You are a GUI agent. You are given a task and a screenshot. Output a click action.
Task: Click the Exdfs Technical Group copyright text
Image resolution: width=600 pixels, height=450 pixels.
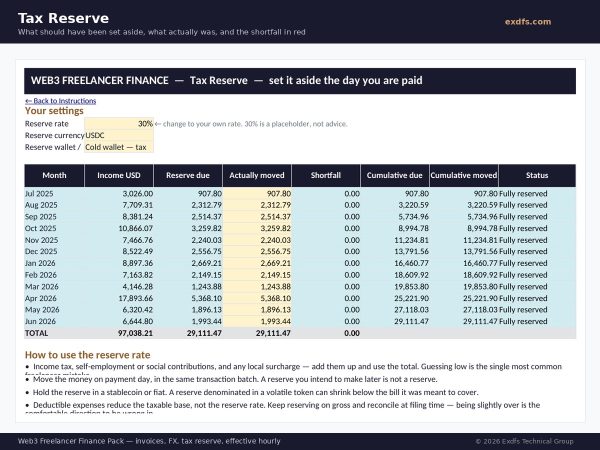coord(524,441)
